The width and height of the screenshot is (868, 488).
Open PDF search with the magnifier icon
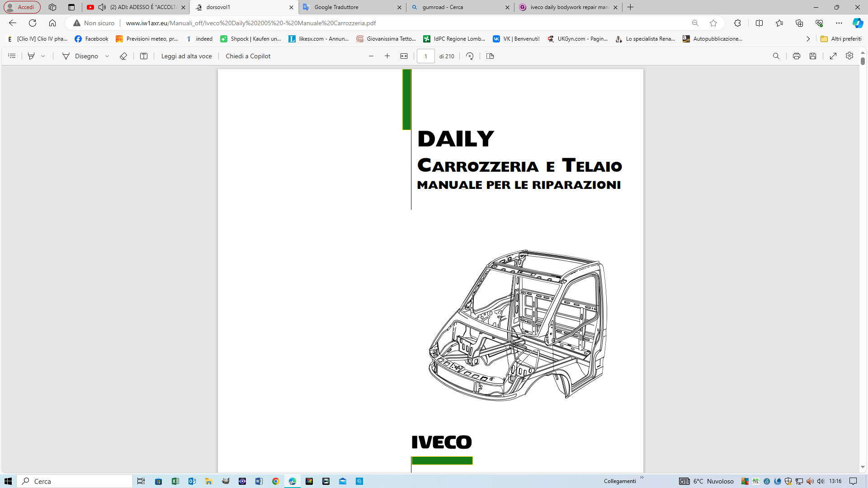pos(776,56)
